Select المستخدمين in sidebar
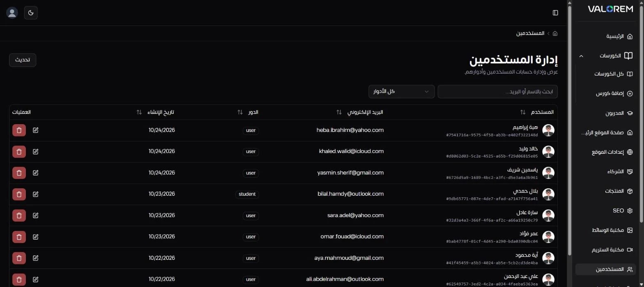This screenshot has width=644, height=287. point(606,269)
